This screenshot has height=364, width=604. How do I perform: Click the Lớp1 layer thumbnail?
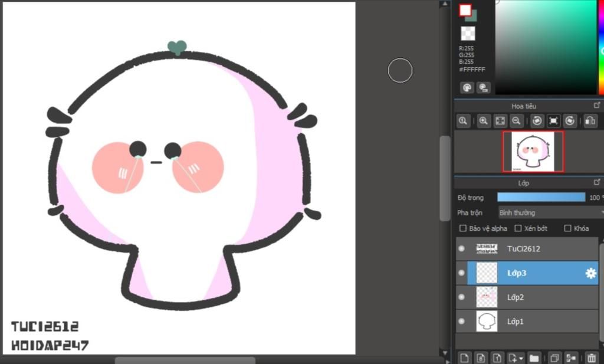coord(487,322)
